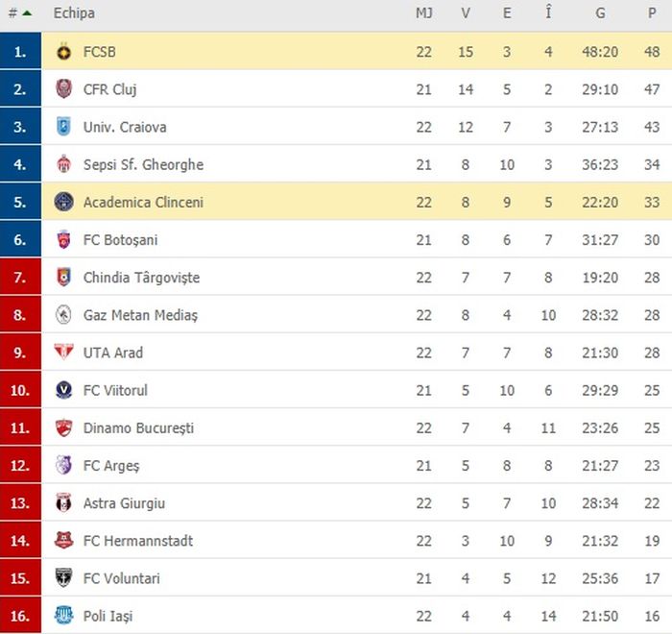Sort table by MJ matches played column
Screen dimensions: 672x634
click(x=424, y=13)
